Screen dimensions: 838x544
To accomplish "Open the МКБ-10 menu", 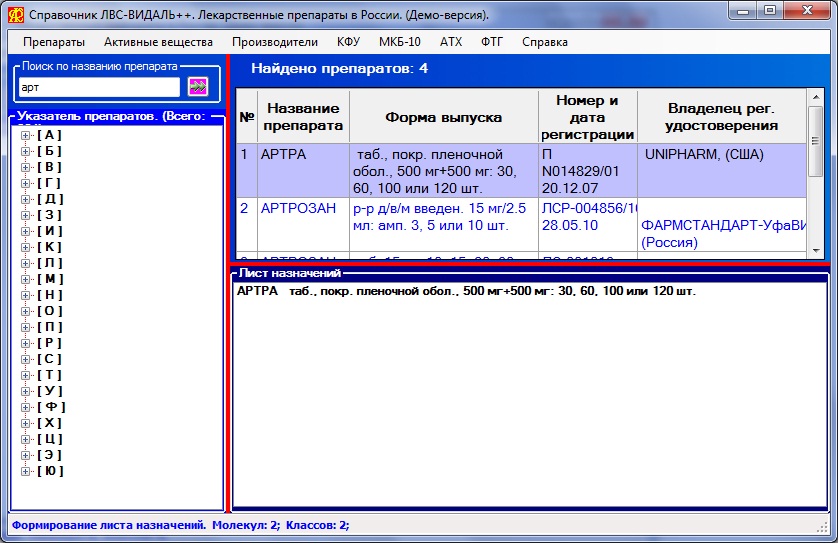I will [x=400, y=42].
